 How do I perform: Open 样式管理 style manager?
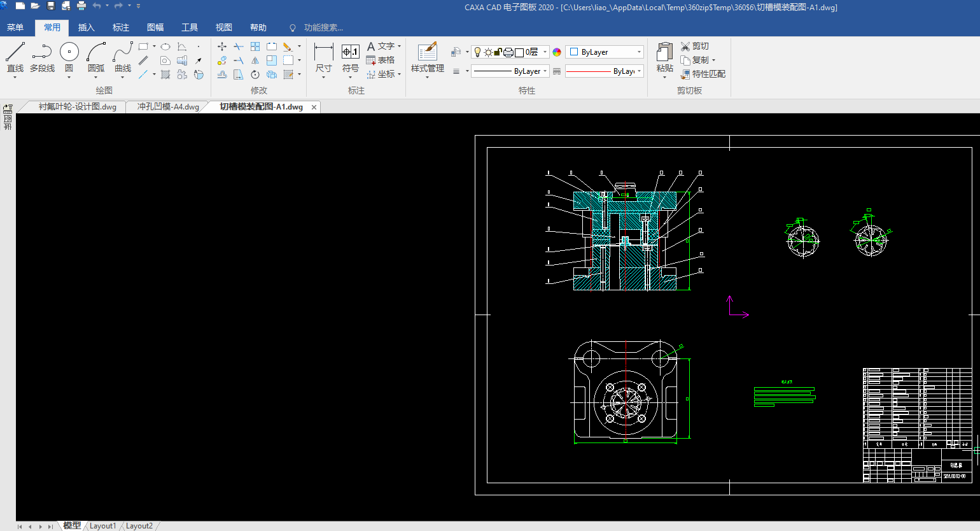tap(427, 53)
